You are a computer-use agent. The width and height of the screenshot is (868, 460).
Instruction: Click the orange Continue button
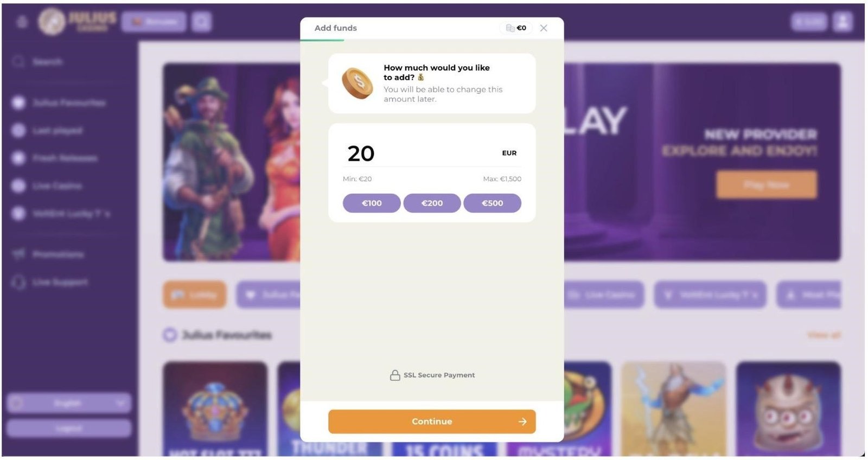coord(432,421)
